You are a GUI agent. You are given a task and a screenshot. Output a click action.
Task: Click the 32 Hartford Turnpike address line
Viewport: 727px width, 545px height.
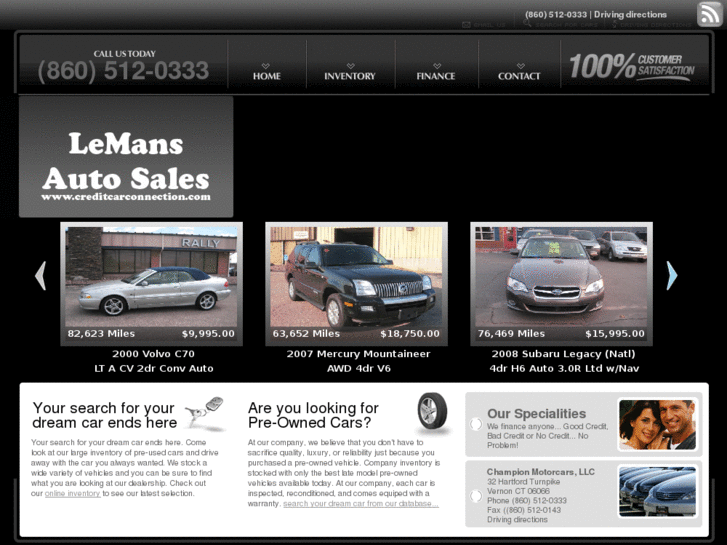pos(523,481)
